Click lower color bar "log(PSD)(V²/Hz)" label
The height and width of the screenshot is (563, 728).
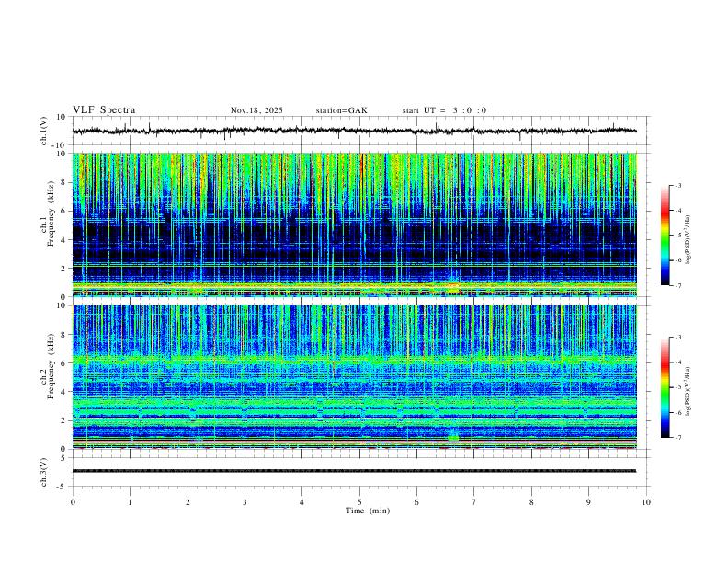[x=688, y=392]
